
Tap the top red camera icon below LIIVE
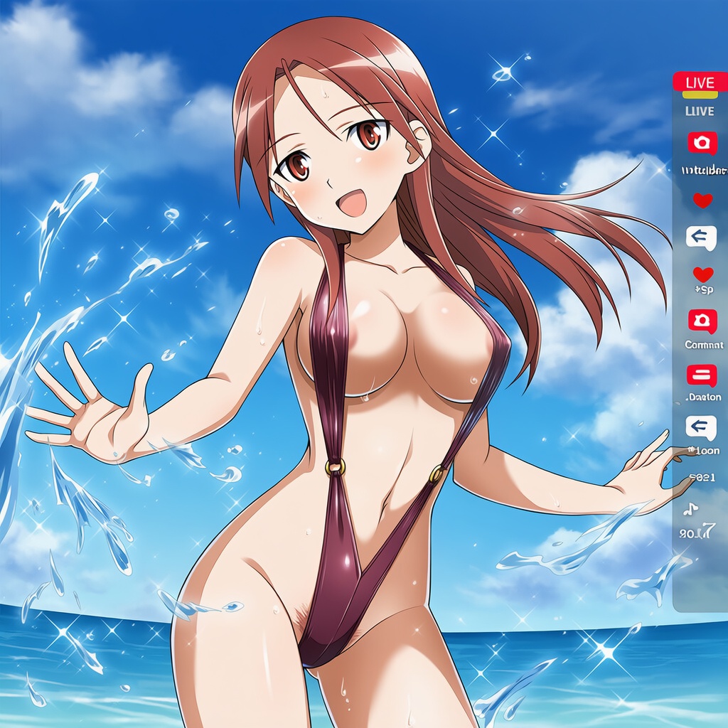point(702,143)
